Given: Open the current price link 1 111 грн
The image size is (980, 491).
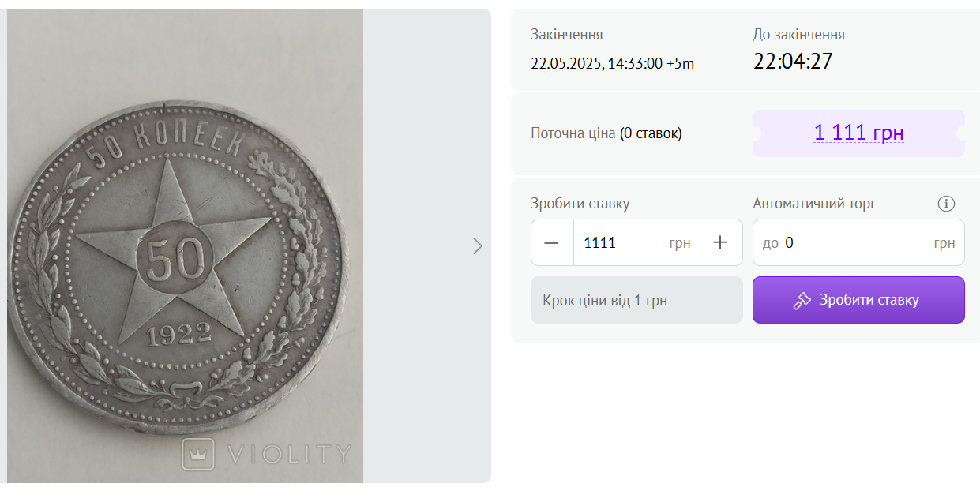Looking at the screenshot, I should [858, 133].
